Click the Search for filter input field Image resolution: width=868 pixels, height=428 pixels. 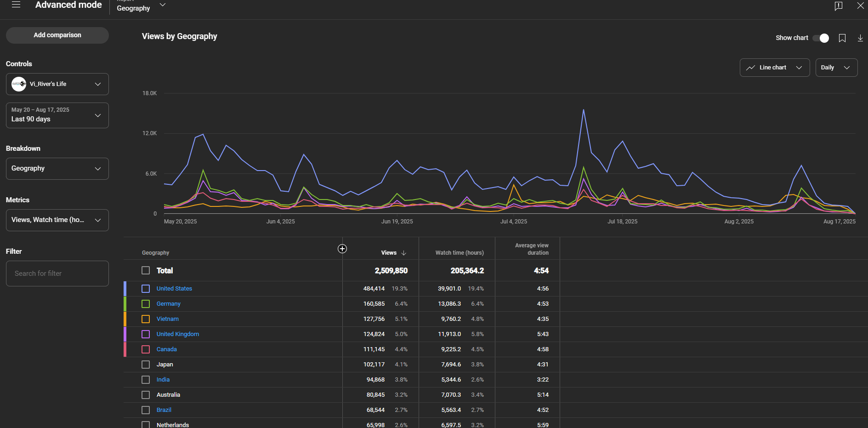57,274
